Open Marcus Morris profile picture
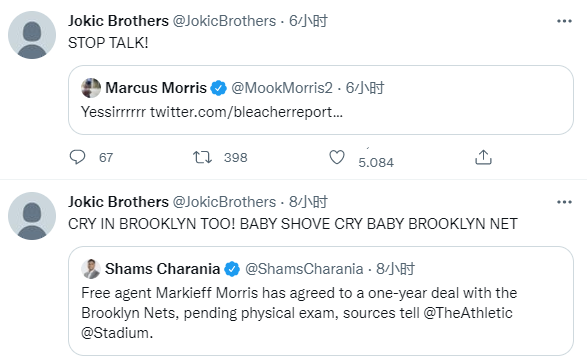The width and height of the screenshot is (587, 360). coord(91,88)
